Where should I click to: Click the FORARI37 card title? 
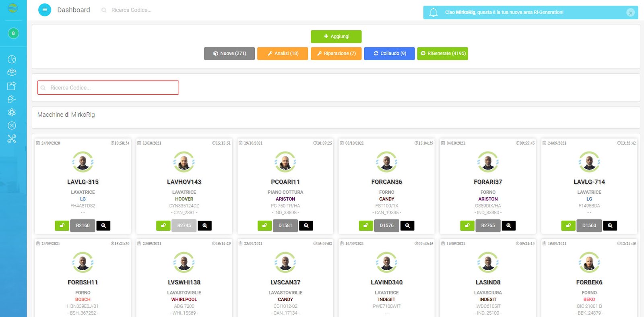pos(488,182)
